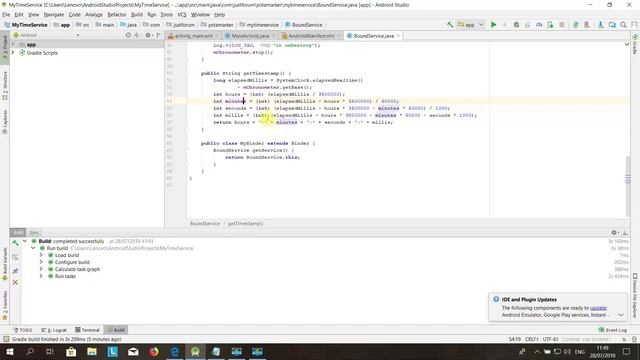640x360 pixels.
Task: Collapse the Build completed successfully node
Action: (x=25, y=241)
